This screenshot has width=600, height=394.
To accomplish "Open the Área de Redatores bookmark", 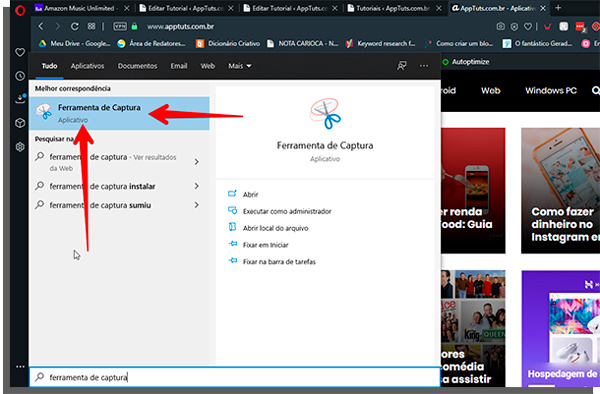I will pos(152,44).
